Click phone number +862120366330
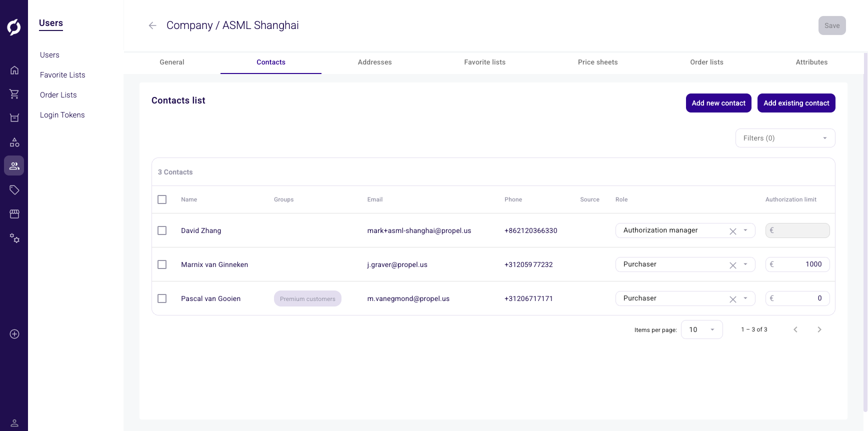This screenshot has width=868, height=431. 530,230
